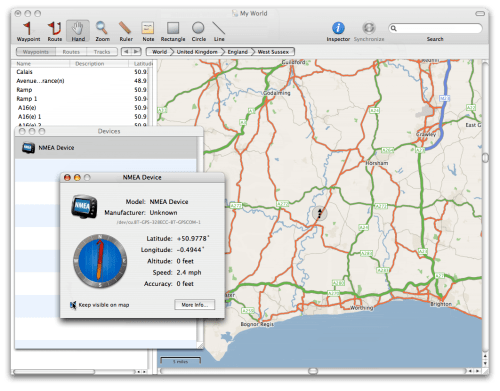Image resolution: width=500 pixels, height=391 pixels.
Task: Click the compass heading dial
Action: pos(100,261)
